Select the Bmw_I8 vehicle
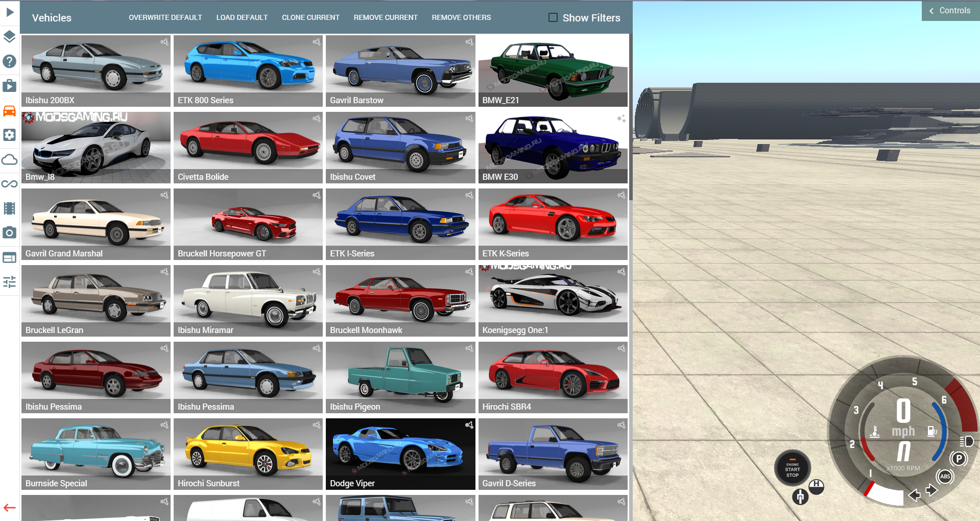This screenshot has width=980, height=521. pyautogui.click(x=96, y=148)
